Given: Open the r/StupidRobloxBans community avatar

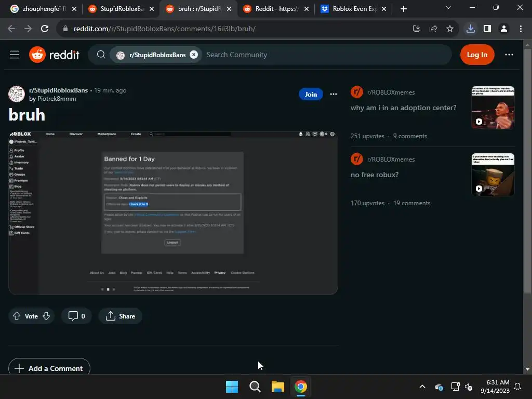Looking at the screenshot, I should tap(17, 94).
